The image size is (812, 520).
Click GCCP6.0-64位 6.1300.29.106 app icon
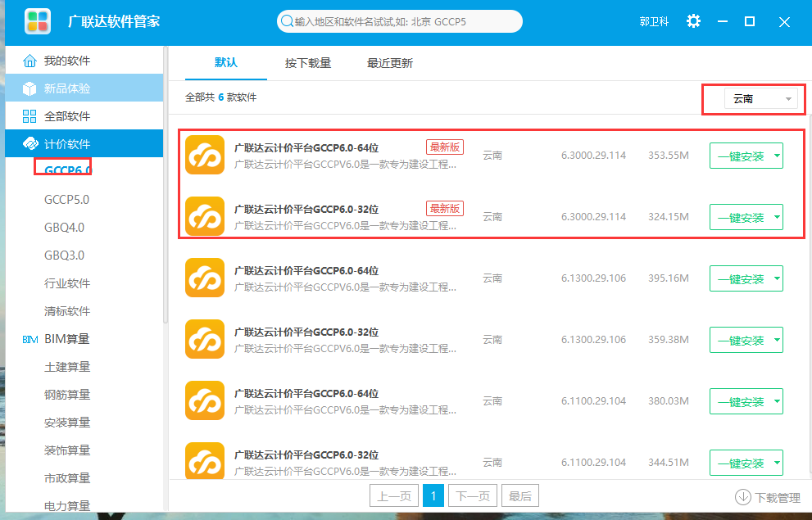tap(205, 278)
